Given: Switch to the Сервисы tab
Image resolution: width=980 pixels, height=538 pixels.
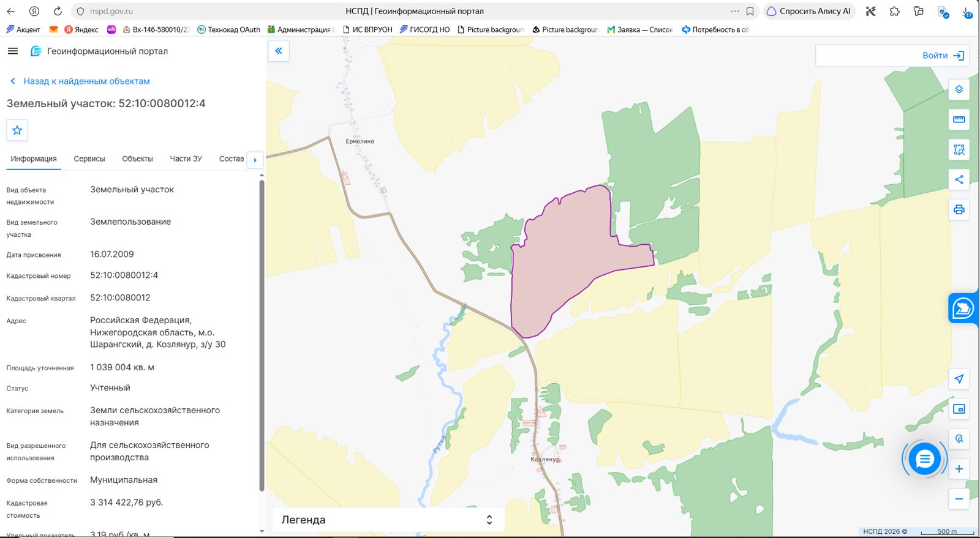Looking at the screenshot, I should click(89, 159).
